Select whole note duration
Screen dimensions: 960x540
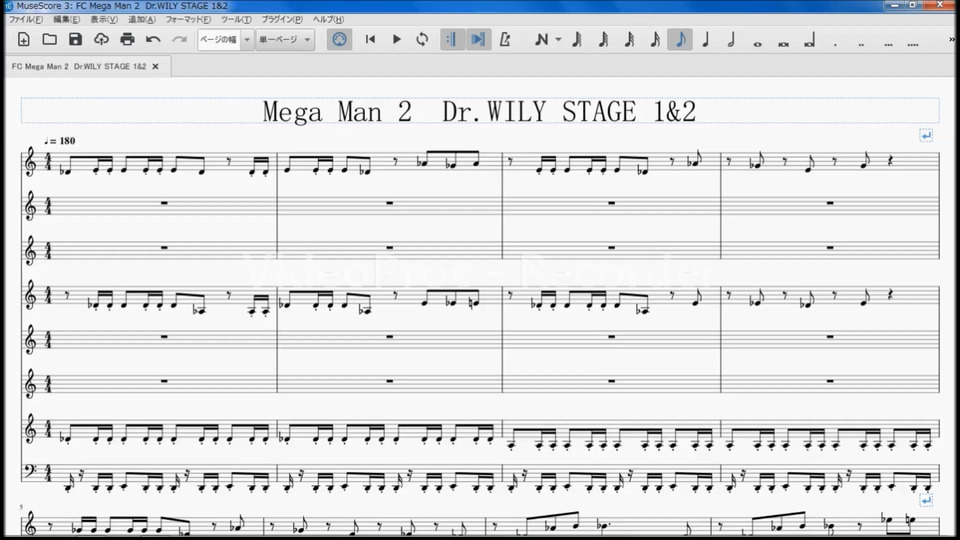pos(757,43)
